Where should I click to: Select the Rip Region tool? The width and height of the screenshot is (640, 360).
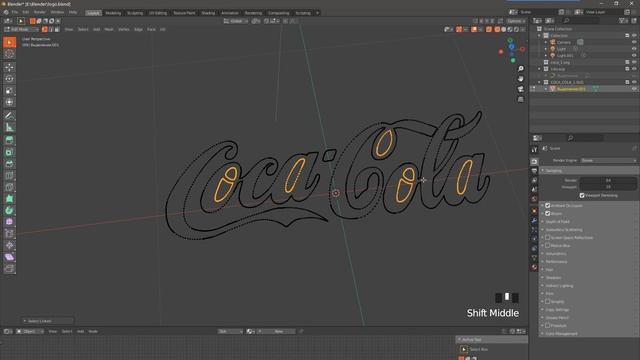click(x=9, y=269)
